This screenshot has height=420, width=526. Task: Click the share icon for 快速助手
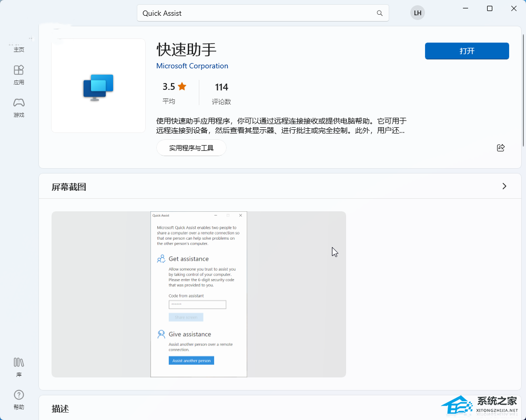click(x=501, y=148)
